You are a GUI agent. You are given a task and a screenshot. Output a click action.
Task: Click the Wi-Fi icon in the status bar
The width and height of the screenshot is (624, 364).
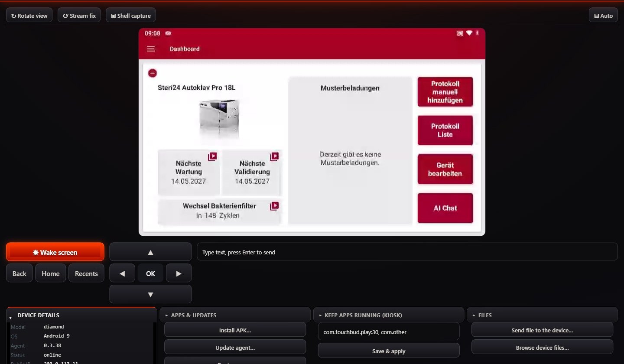pos(469,33)
